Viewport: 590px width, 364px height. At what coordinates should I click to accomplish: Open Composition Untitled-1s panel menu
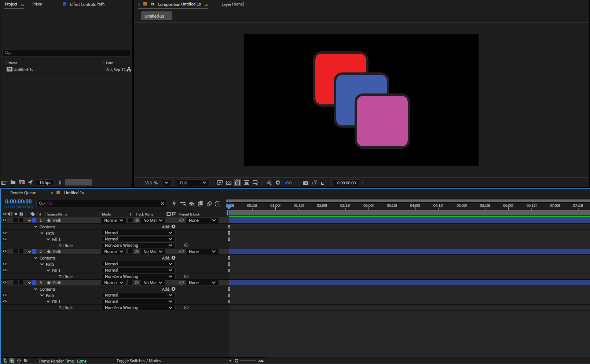206,4
